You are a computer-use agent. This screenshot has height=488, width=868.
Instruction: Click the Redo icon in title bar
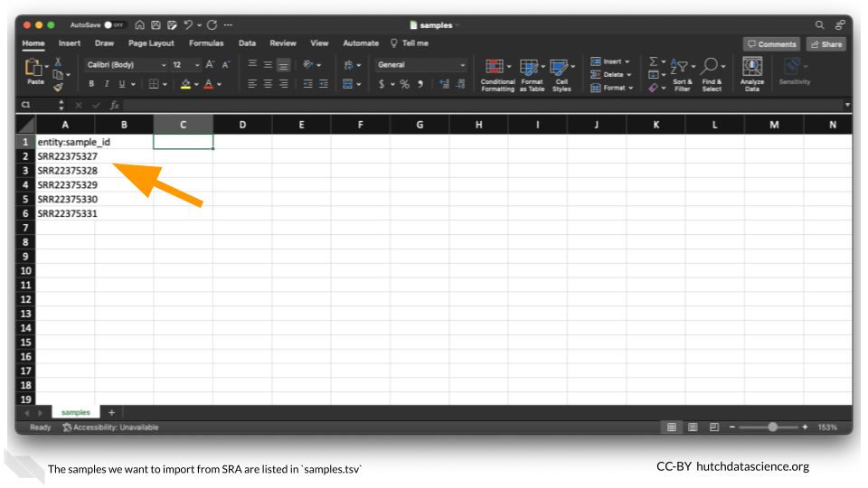212,25
